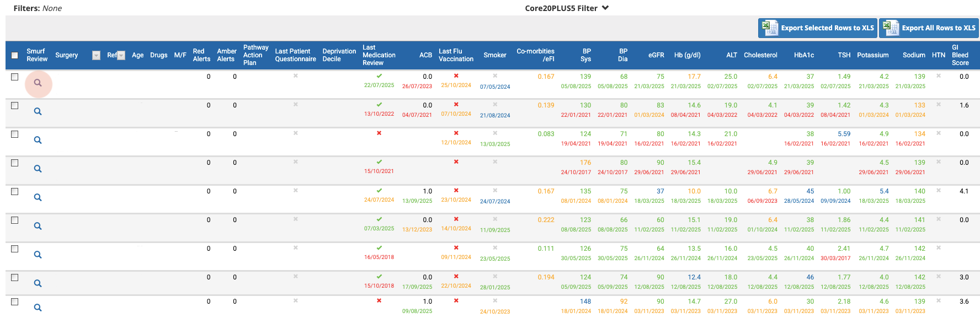The image size is (980, 318).
Task: Tick checkbox for row with Hb 10.0
Action: [x=15, y=192]
